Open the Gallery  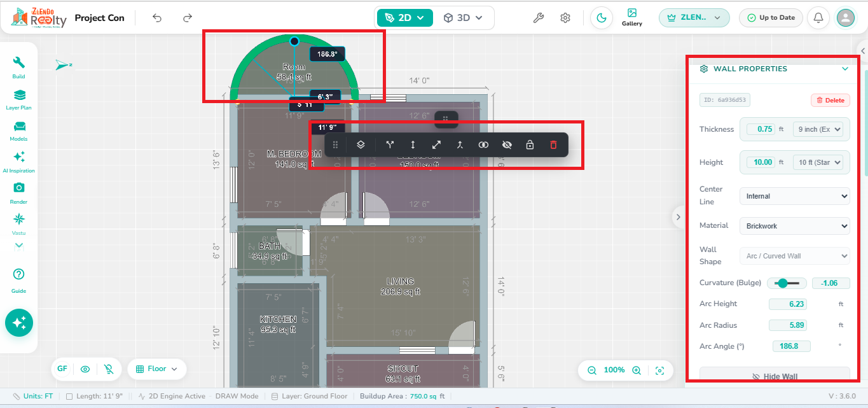632,17
